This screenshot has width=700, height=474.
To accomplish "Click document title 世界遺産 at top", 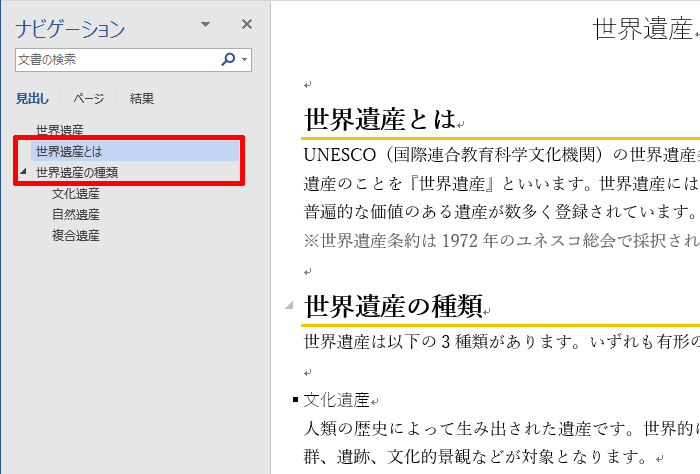I will tap(642, 29).
